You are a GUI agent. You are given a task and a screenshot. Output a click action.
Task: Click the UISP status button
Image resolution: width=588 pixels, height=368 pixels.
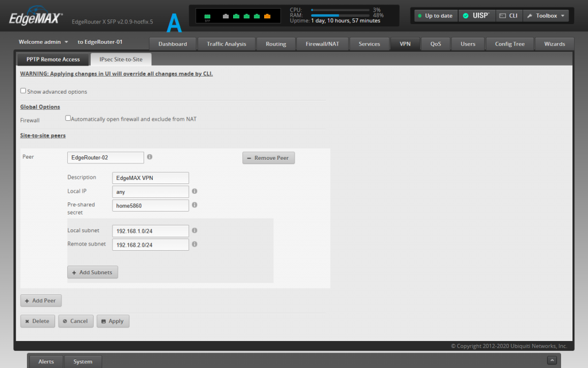click(477, 16)
